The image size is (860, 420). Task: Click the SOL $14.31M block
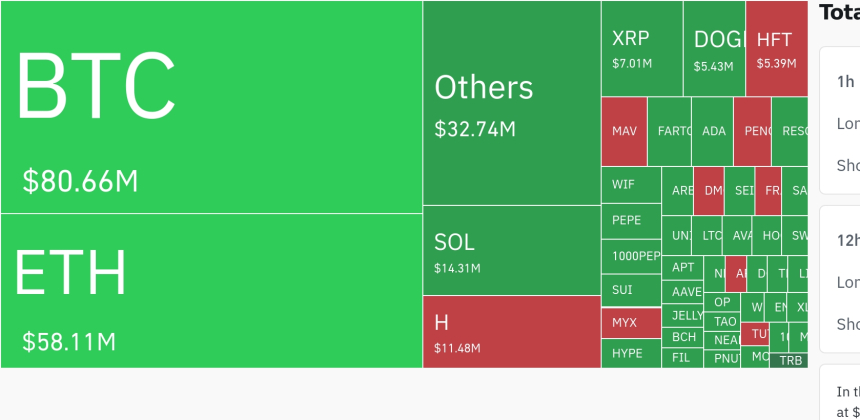tap(511, 250)
